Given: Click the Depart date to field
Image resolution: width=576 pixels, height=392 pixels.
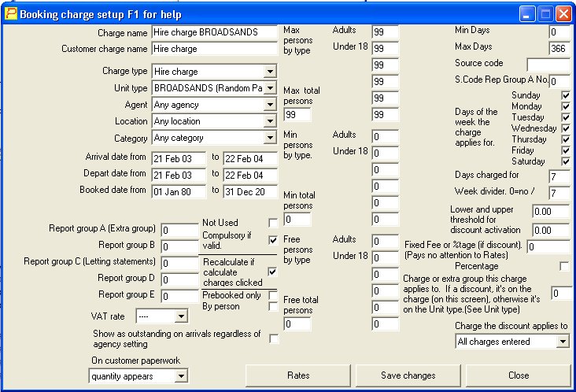Looking at the screenshot, I should [250, 176].
